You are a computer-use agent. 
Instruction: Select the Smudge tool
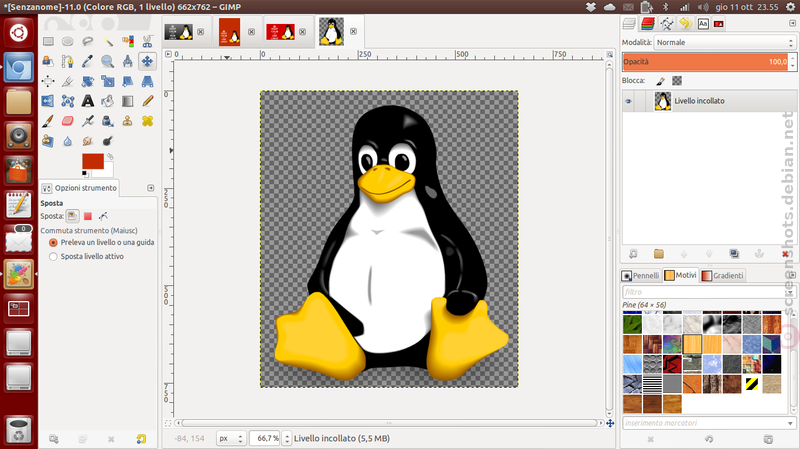tap(88, 141)
